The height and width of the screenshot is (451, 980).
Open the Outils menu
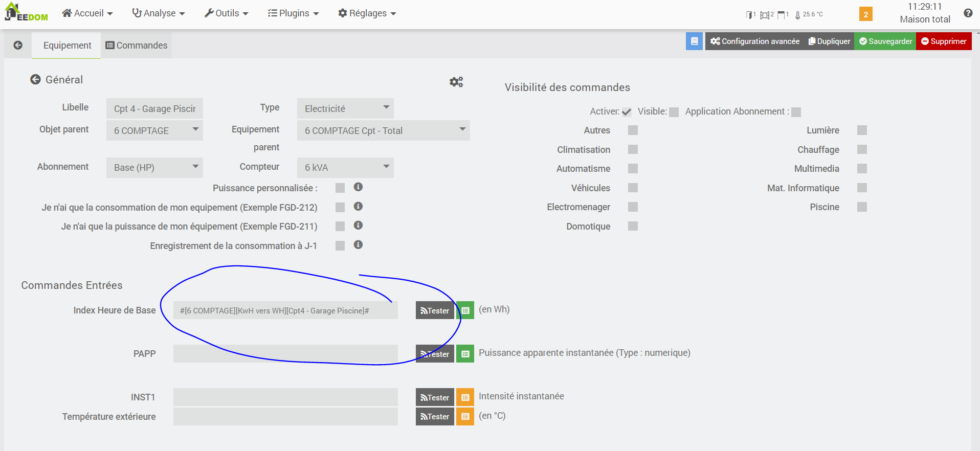227,13
